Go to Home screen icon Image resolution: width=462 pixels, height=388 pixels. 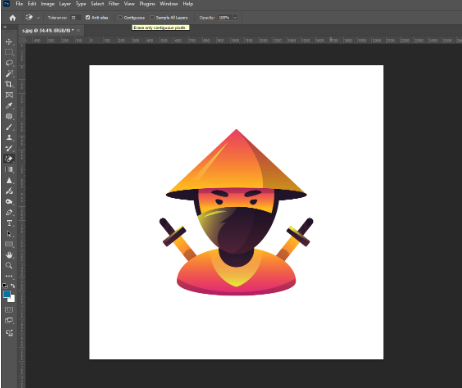(12, 18)
